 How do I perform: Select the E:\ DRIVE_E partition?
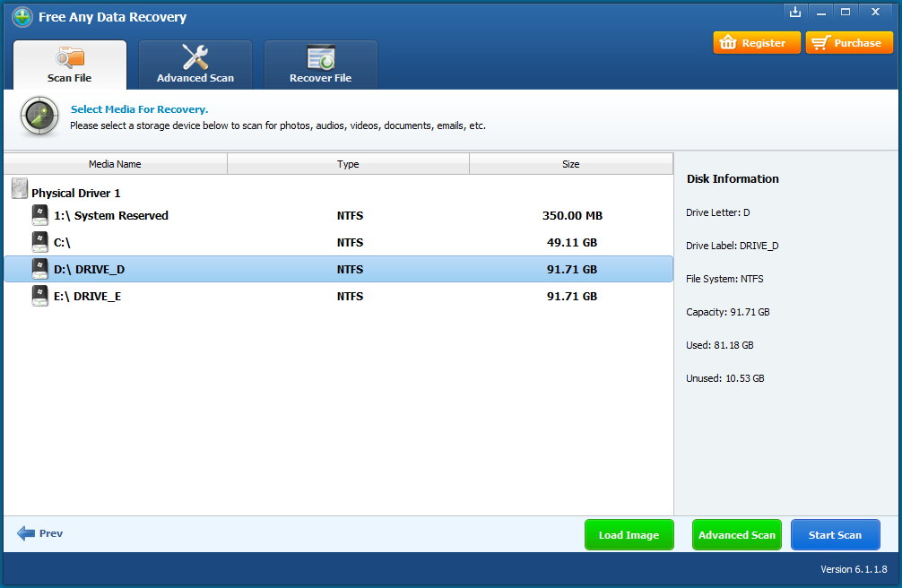coord(269,296)
